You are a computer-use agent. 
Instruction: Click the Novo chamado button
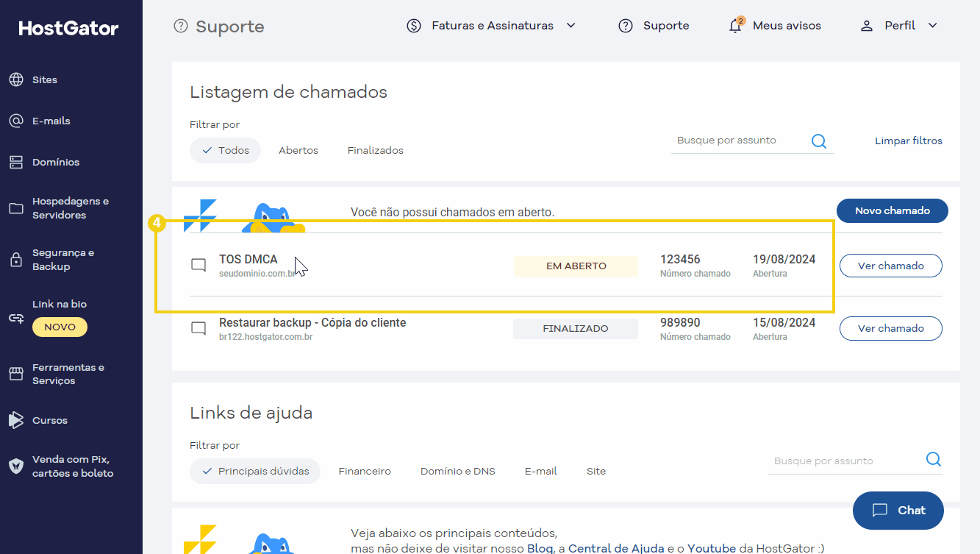(x=893, y=210)
